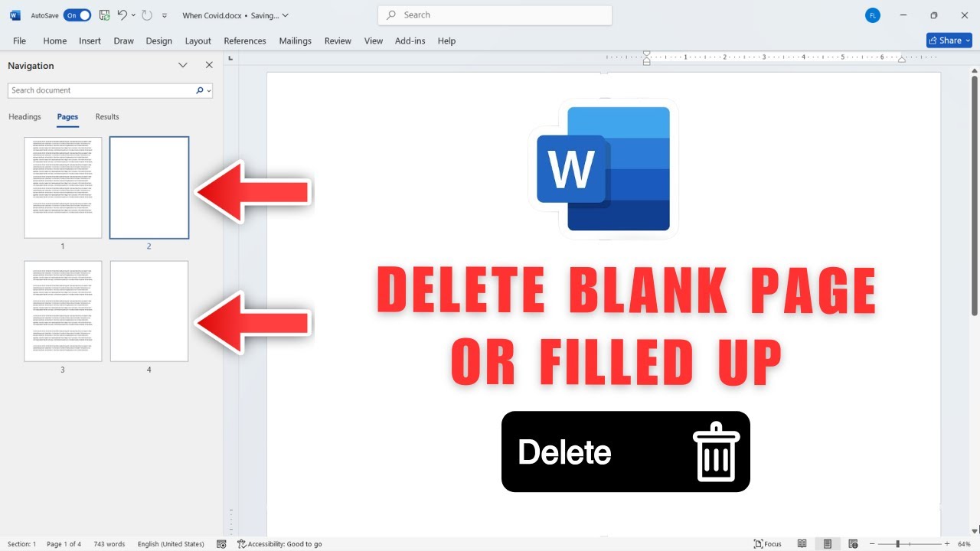The width and height of the screenshot is (980, 551).
Task: Click the macro recording status bar icon
Action: (x=221, y=544)
